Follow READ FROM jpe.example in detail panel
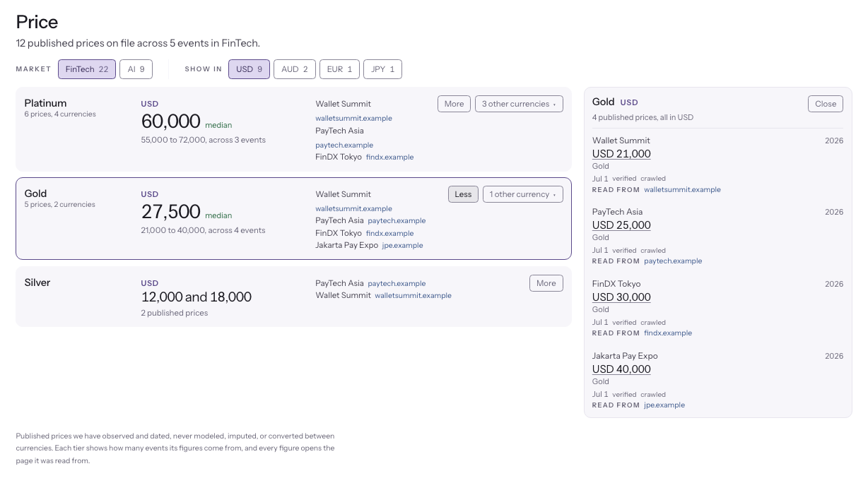 click(664, 405)
